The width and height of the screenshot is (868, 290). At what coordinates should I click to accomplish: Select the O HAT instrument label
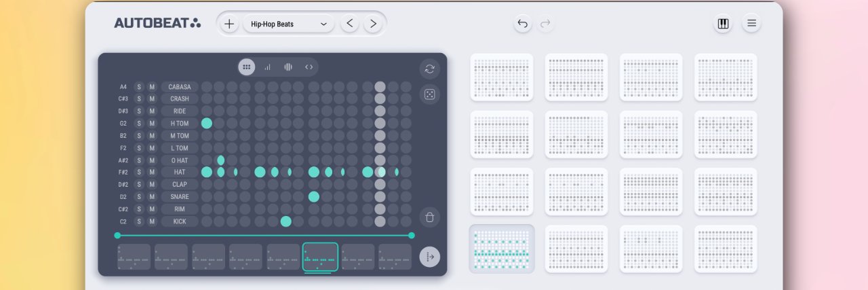(180, 160)
